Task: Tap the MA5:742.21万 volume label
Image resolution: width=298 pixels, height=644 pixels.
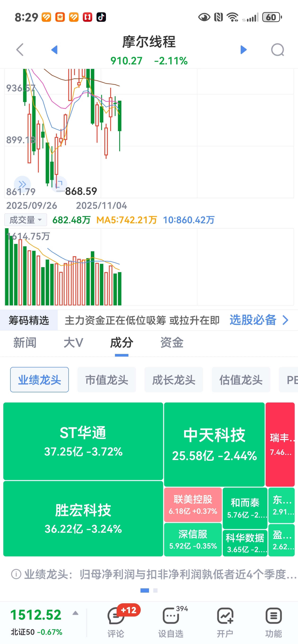Action: (127, 220)
